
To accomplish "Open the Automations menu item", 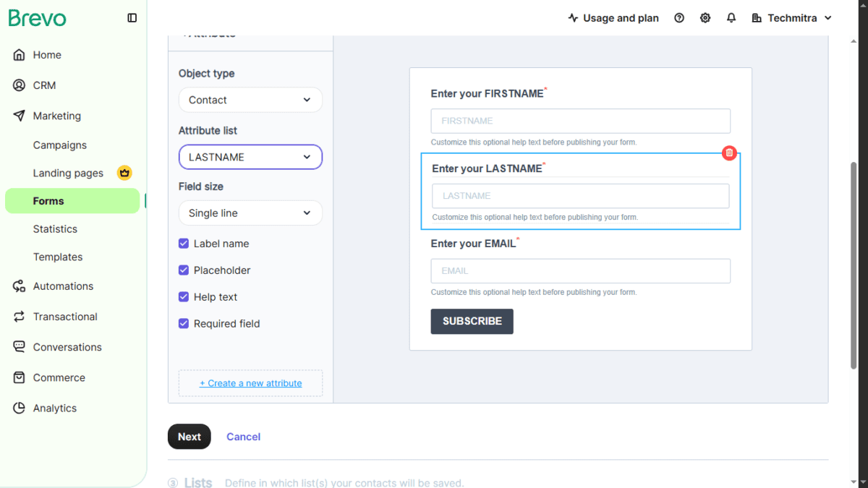I will (x=63, y=286).
